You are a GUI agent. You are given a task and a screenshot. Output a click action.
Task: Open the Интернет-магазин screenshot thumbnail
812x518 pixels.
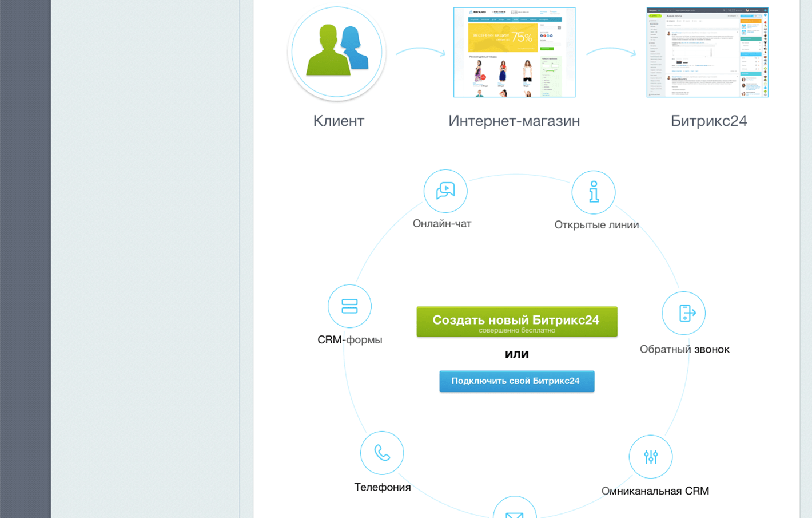pos(514,52)
